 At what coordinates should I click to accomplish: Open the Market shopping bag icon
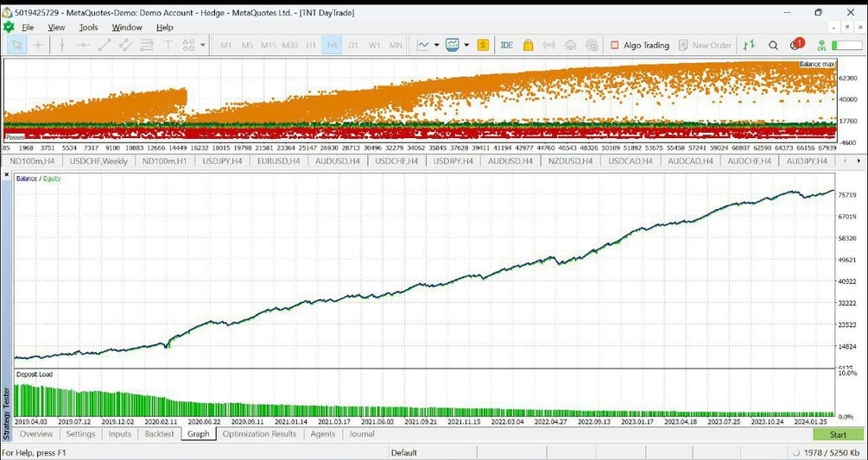coord(528,46)
